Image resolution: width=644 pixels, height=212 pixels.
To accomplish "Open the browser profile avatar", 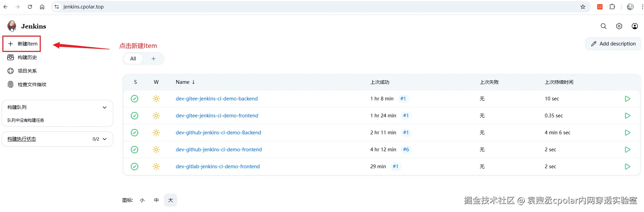I will tap(630, 7).
